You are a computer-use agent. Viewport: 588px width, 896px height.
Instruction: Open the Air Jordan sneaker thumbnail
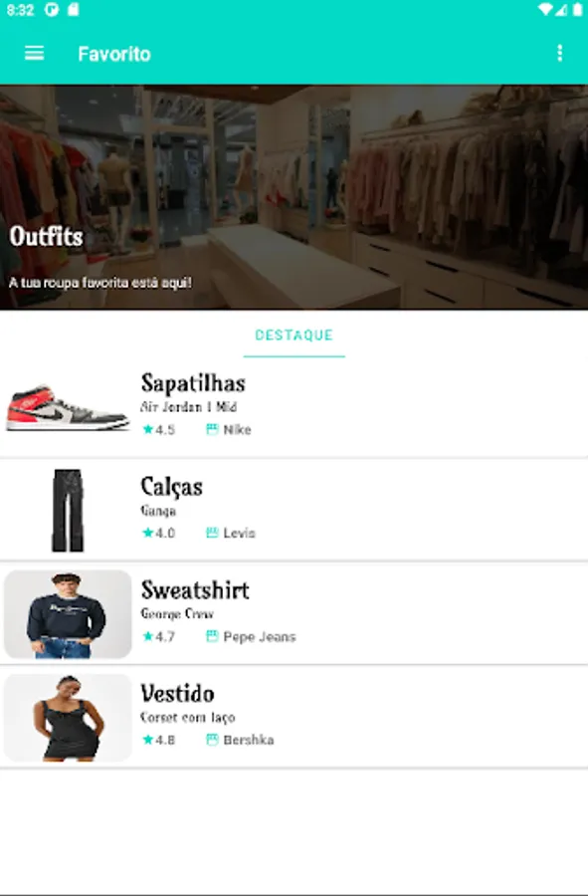click(x=68, y=407)
